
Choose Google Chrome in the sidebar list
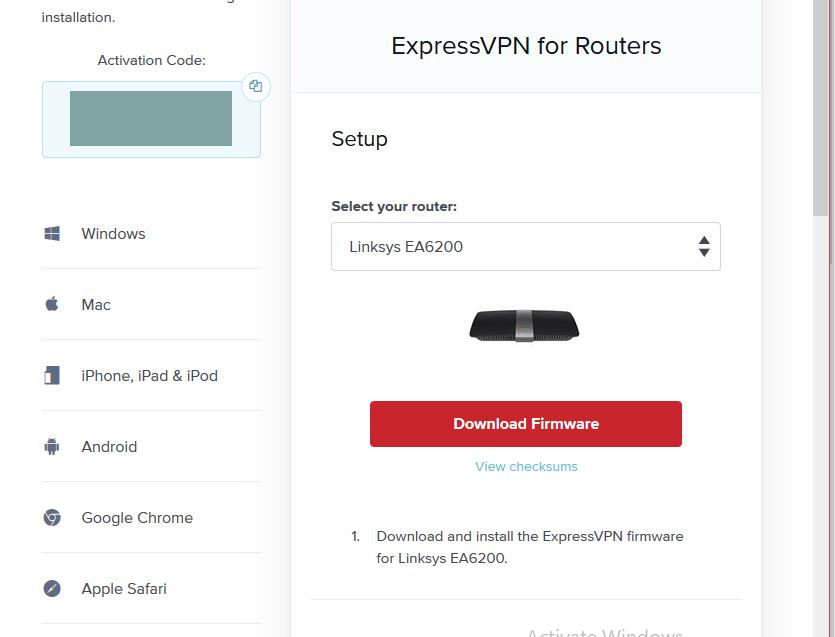[135, 517]
